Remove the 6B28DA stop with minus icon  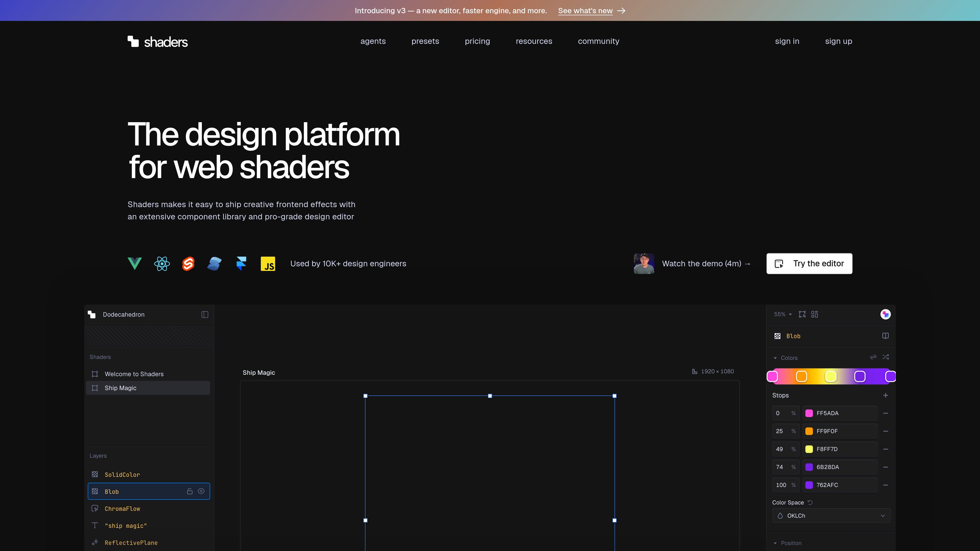click(886, 467)
